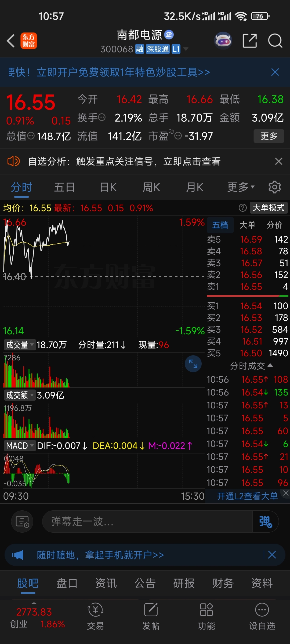Open the 成交额 indicator dropdown
The image size is (290, 644).
pyautogui.click(x=20, y=395)
